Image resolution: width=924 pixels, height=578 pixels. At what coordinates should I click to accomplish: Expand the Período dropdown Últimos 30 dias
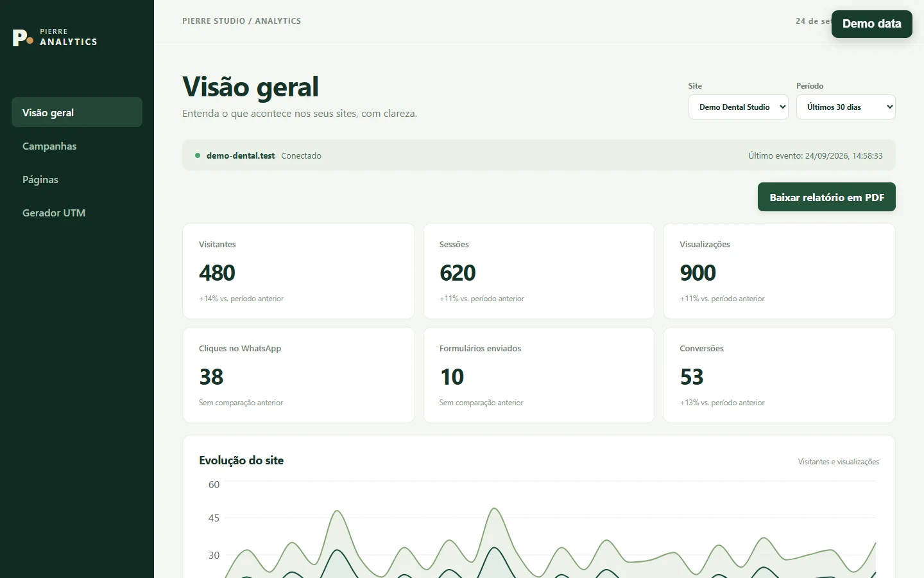[x=846, y=107]
